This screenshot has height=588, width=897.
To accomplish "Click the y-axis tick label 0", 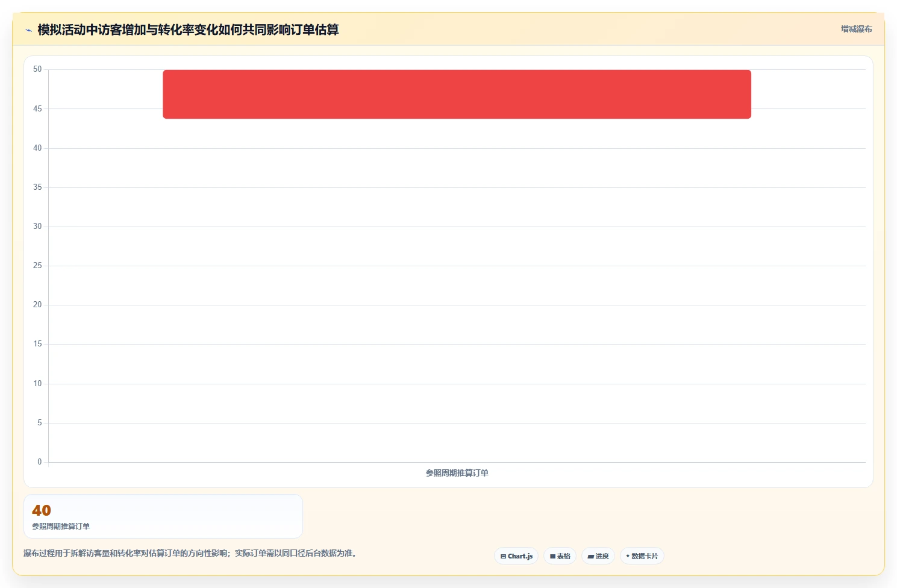I will 40,462.
